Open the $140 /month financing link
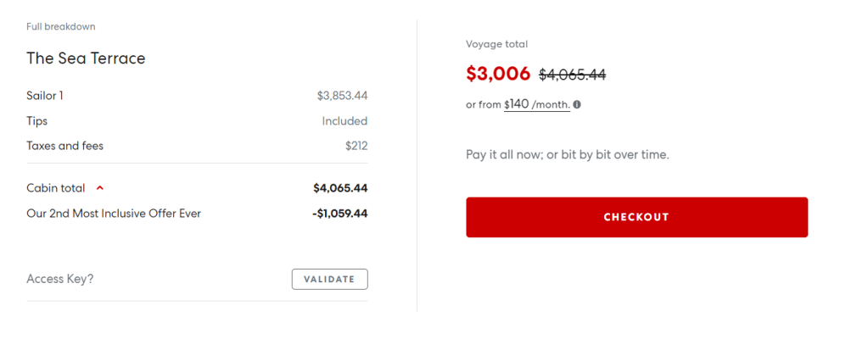868x339 pixels. tap(537, 104)
